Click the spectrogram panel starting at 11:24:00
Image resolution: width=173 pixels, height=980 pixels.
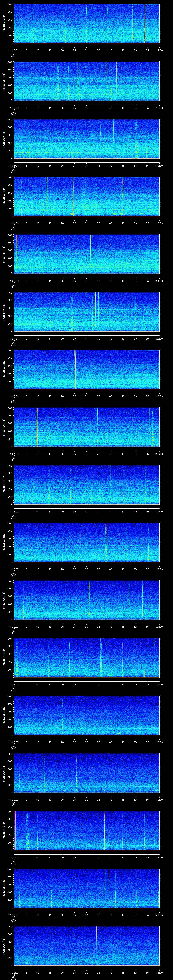pyautogui.click(x=87, y=485)
